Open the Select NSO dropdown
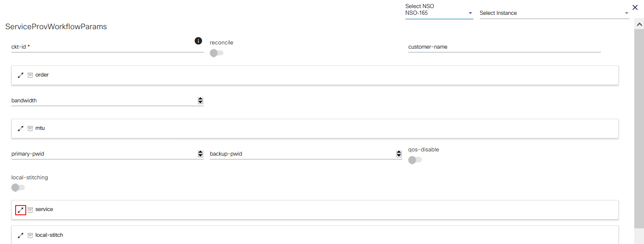Image resolution: width=644 pixels, height=244 pixels. (x=439, y=13)
